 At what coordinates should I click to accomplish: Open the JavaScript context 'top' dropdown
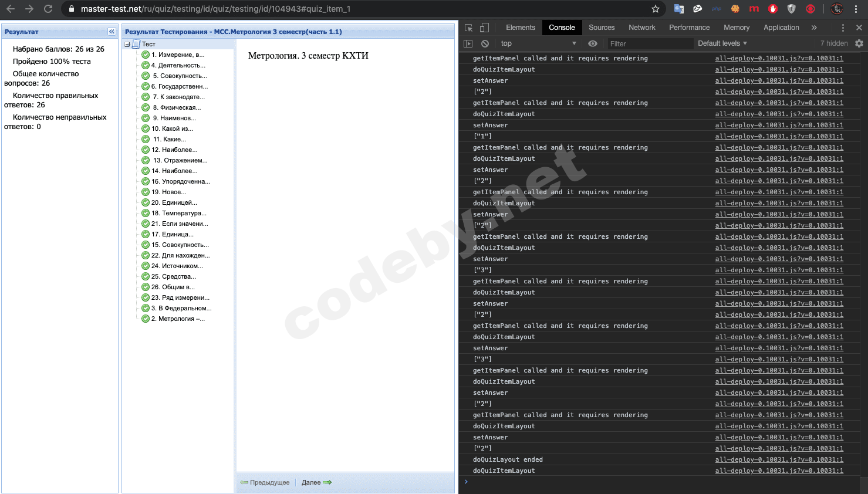pos(538,43)
